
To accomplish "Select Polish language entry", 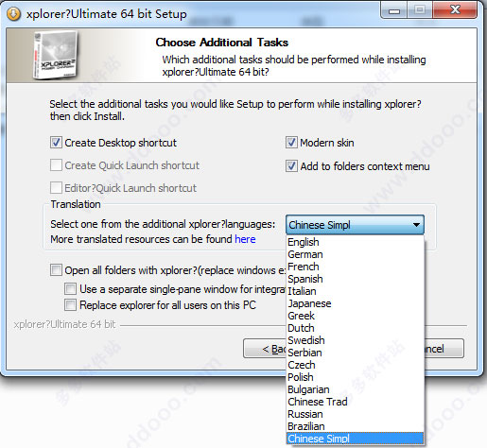I will (355, 377).
